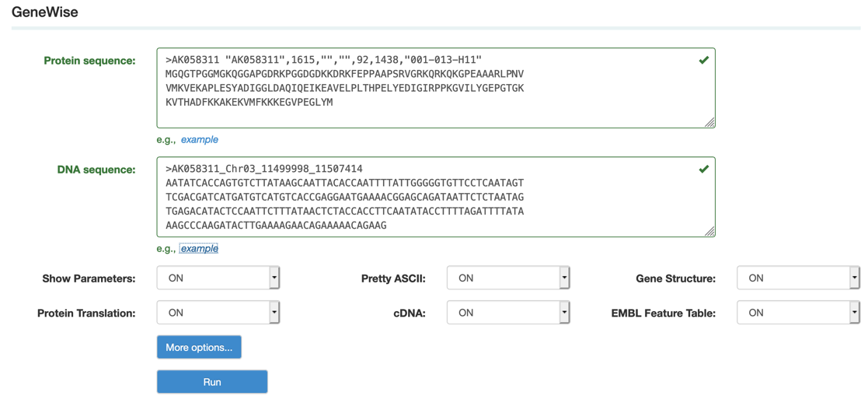Expand the Protein Translation dropdown
The height and width of the screenshot is (396, 868).
pos(218,313)
